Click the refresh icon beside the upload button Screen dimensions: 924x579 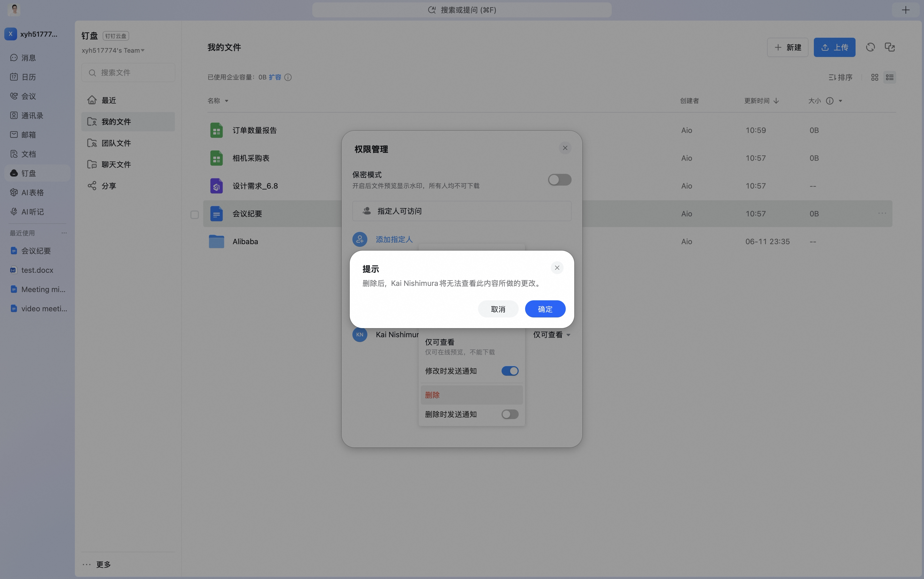[x=871, y=47]
